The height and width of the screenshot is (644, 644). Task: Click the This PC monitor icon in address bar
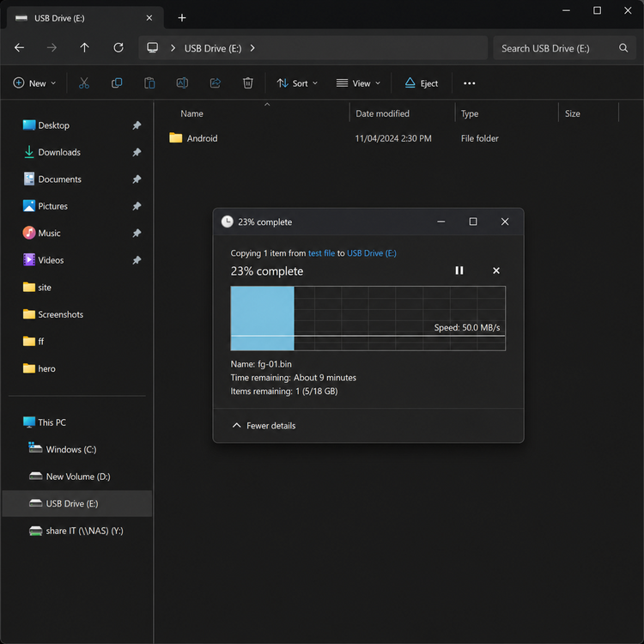(x=152, y=47)
